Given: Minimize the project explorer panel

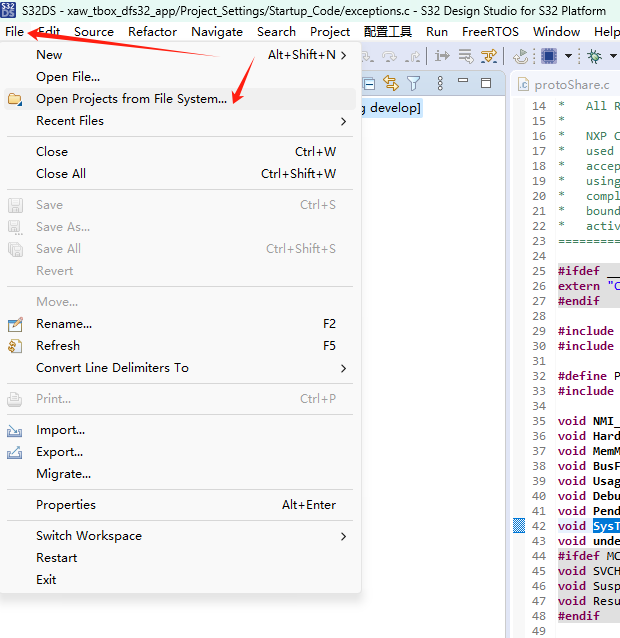Looking at the screenshot, I should [463, 83].
